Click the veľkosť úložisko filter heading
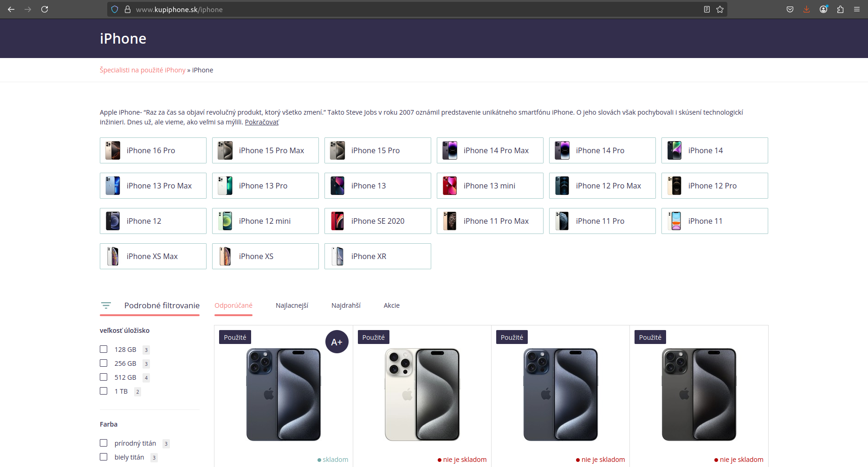Screen dimensions: 868x467 [x=124, y=331]
